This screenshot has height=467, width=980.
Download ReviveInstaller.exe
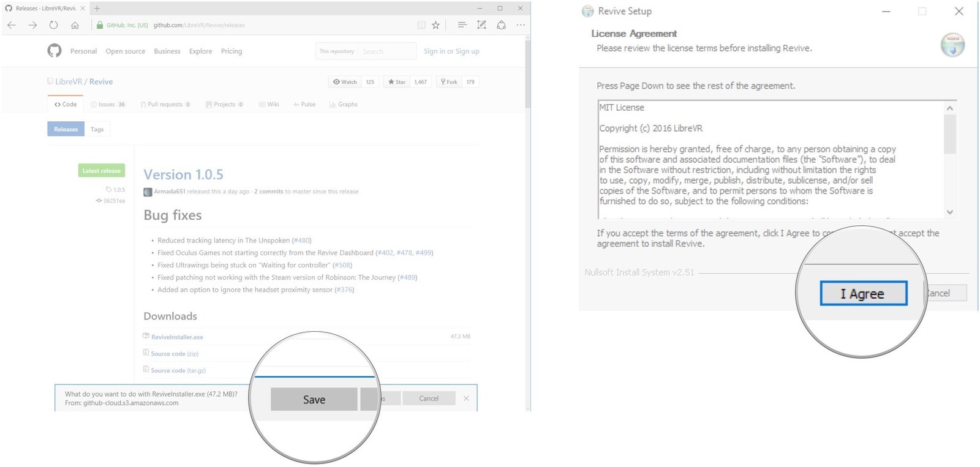tap(177, 337)
